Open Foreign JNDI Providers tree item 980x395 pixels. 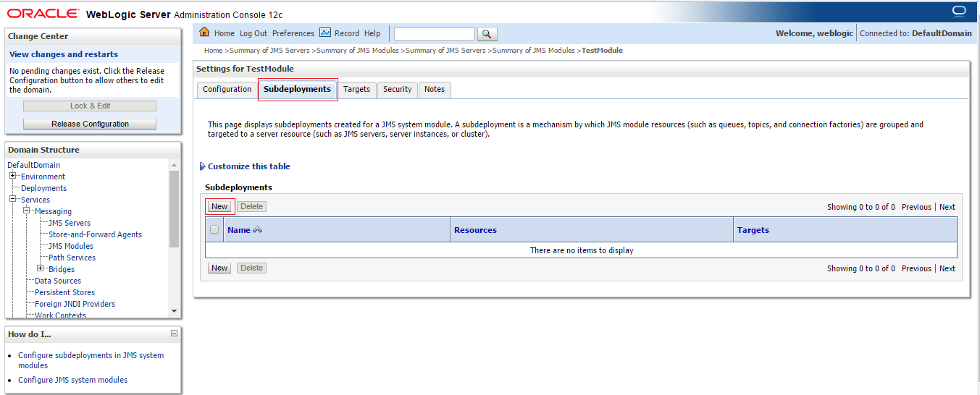75,304
